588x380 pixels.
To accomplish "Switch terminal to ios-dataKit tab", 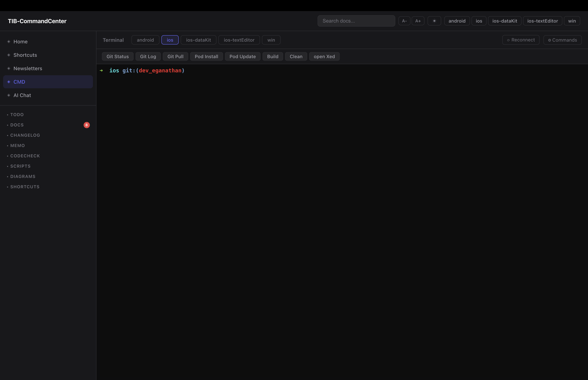I will [198, 40].
